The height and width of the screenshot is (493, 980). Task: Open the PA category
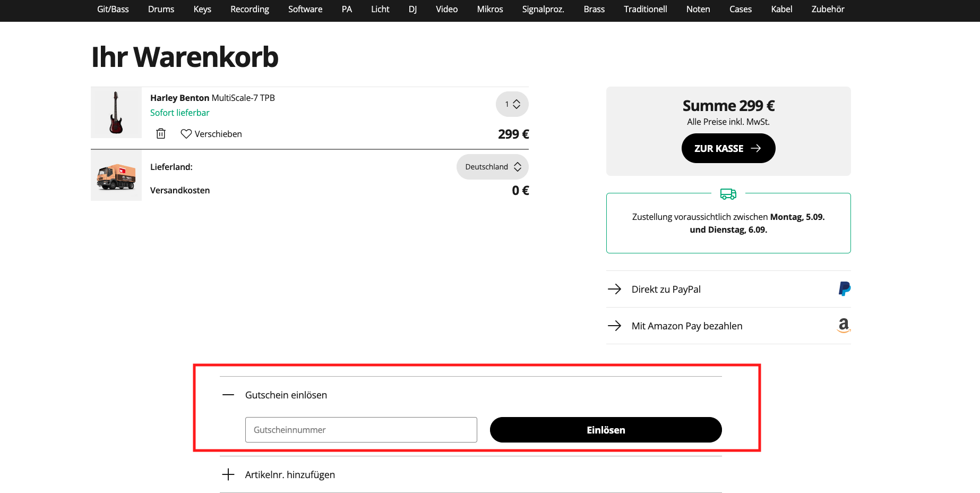click(x=347, y=9)
